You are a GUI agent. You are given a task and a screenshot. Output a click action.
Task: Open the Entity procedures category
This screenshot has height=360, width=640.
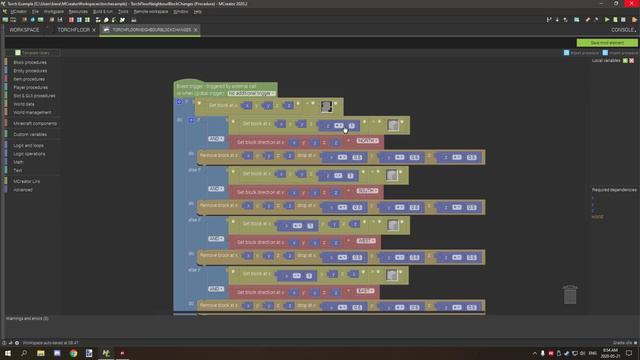click(30, 71)
